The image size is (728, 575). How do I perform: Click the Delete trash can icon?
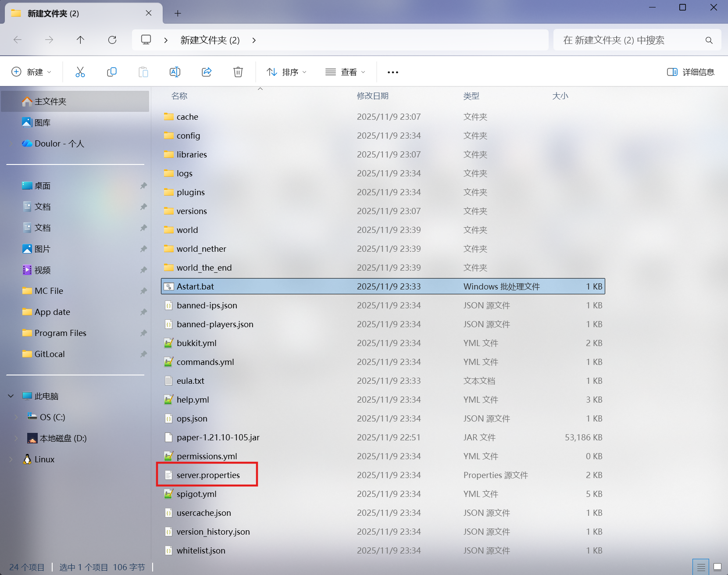point(238,72)
